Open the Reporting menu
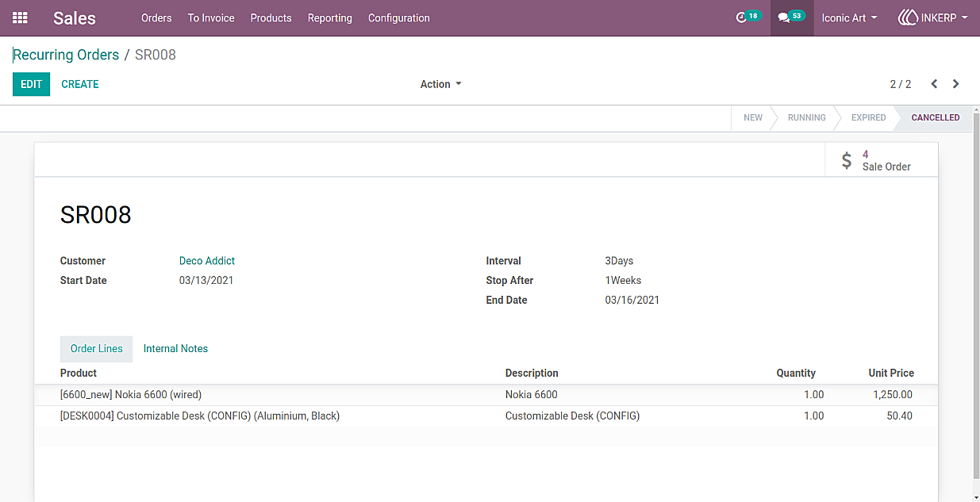This screenshot has height=502, width=980. pos(330,17)
